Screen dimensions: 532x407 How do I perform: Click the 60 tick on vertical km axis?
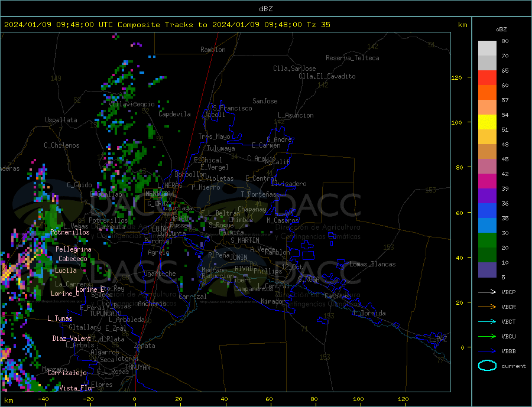459,213
